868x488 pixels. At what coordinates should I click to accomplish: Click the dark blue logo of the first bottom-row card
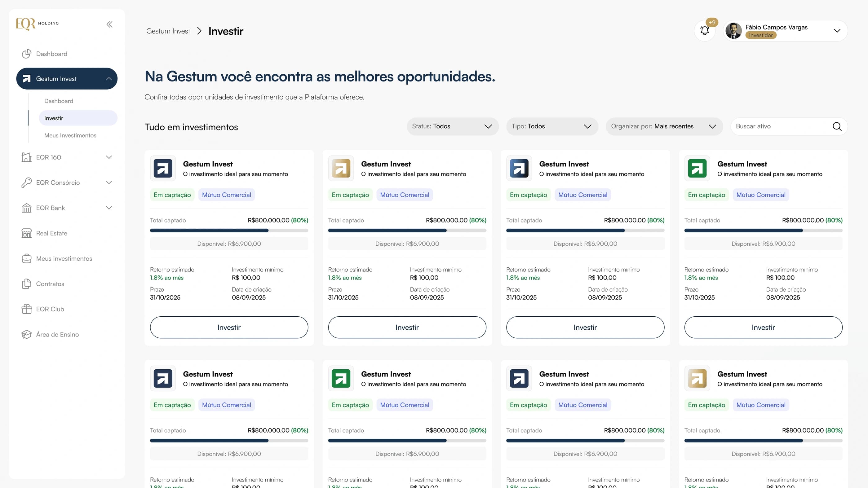163,378
